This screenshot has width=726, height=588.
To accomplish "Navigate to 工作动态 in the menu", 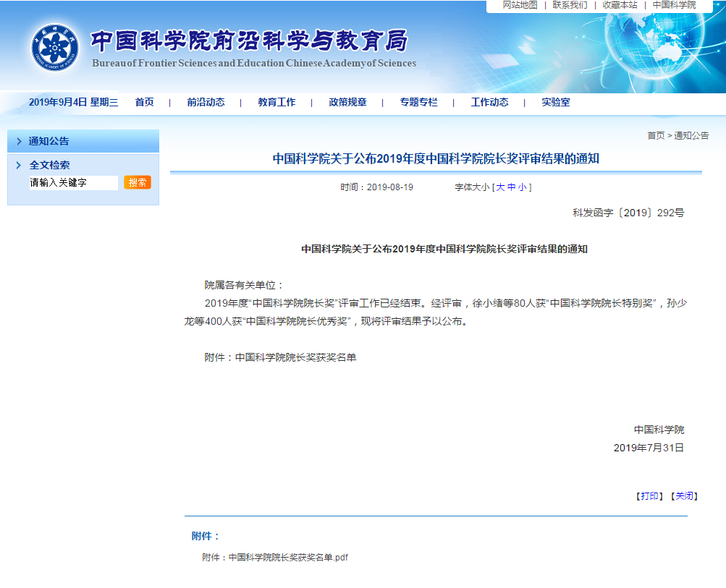I will point(489,103).
